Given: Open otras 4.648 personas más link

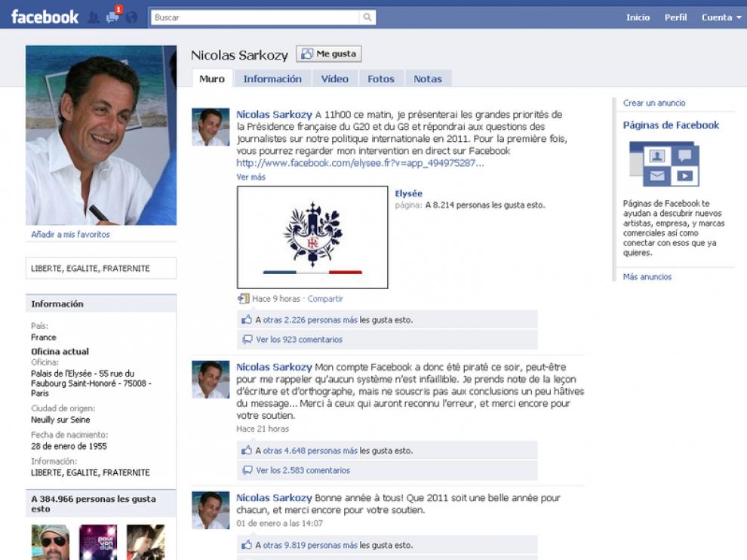Looking at the screenshot, I should tap(310, 451).
